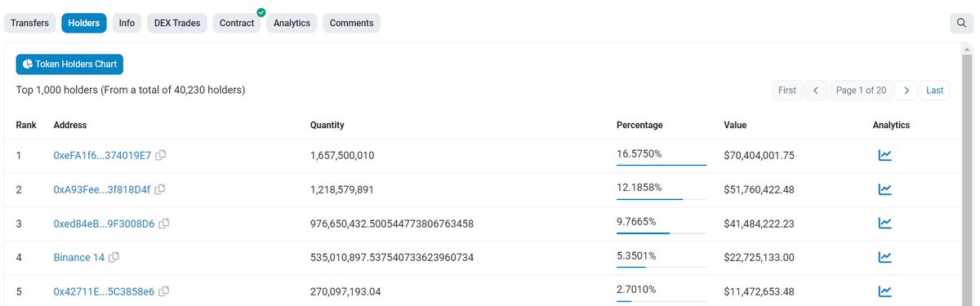This screenshot has height=306, width=980.
Task: Open analytics chart for rank 5 holder
Action: click(x=884, y=291)
